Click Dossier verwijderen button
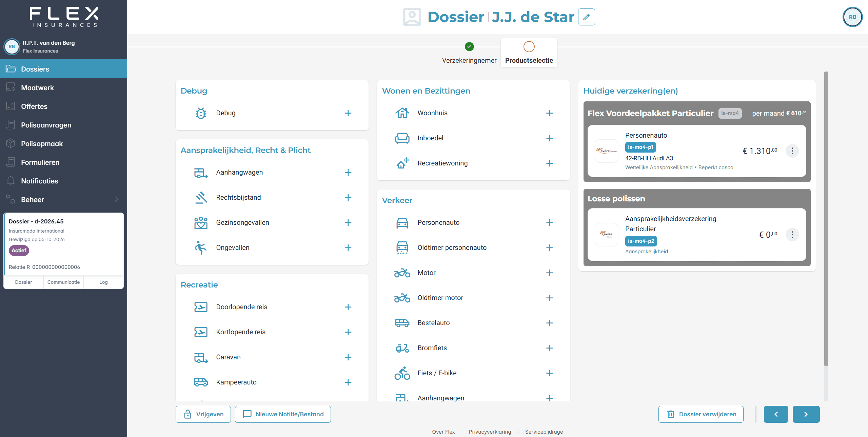This screenshot has width=868, height=437. (x=701, y=414)
